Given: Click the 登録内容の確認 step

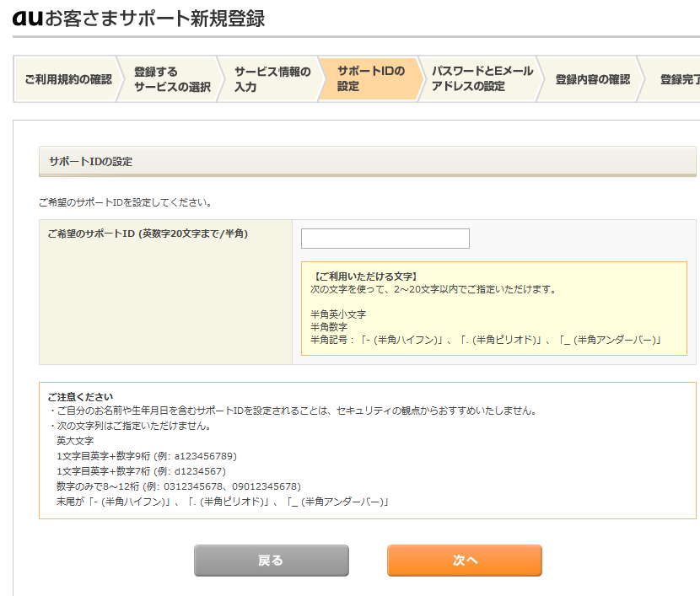Looking at the screenshot, I should pos(592,79).
